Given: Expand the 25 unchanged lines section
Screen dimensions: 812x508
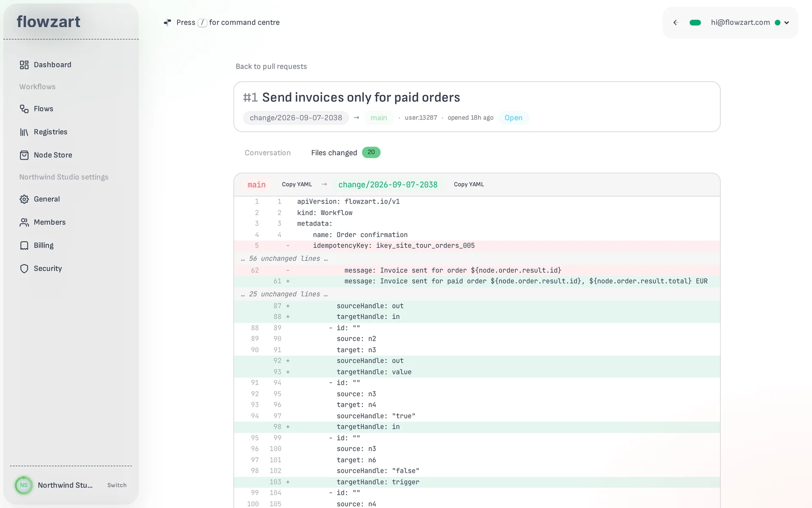Looking at the screenshot, I should [477, 294].
